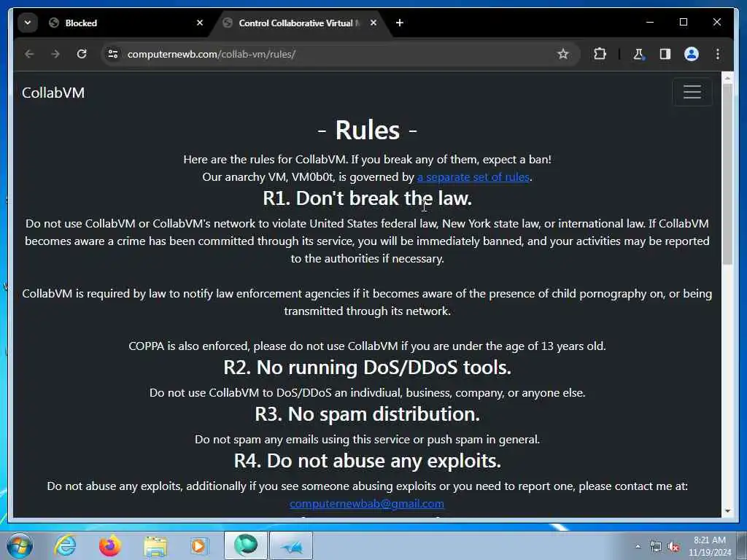Open the clock showing 8:21 AM
747x560 pixels.
tap(709, 546)
